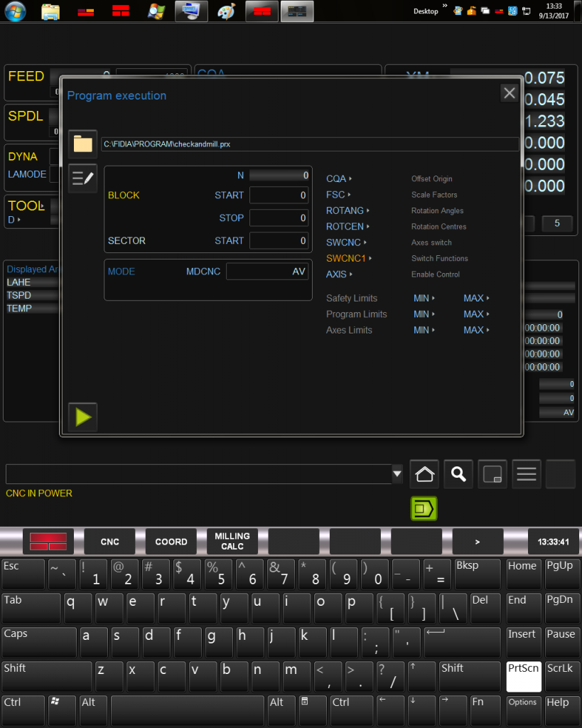582x728 pixels.
Task: Select the red Fidia logo in function bar
Action: [x=47, y=541]
